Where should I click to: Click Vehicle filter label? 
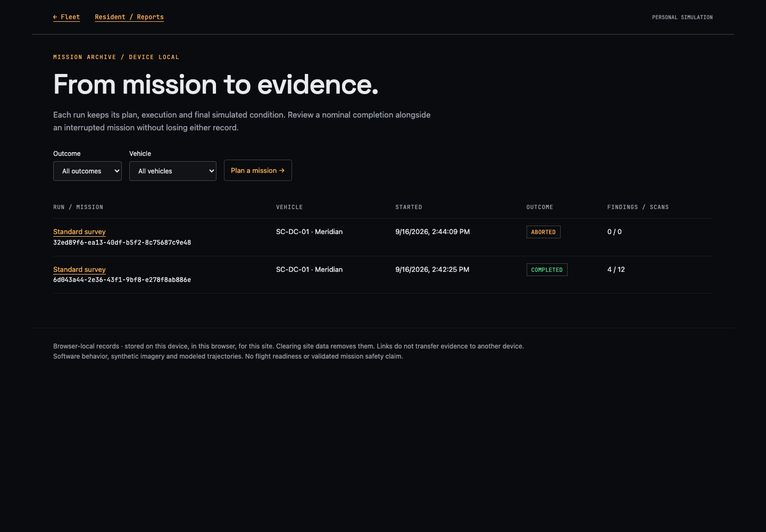140,154
